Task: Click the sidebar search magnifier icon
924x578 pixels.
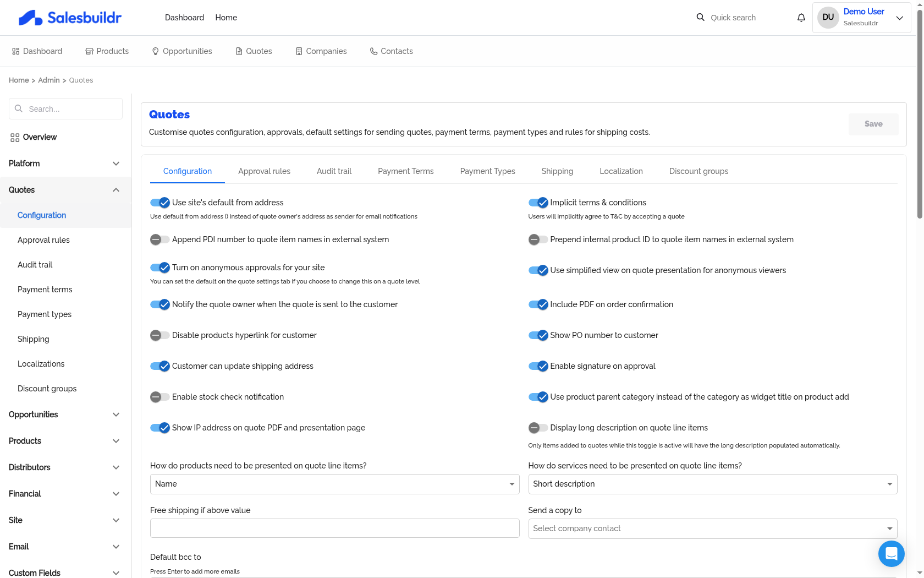Action: 19,108
